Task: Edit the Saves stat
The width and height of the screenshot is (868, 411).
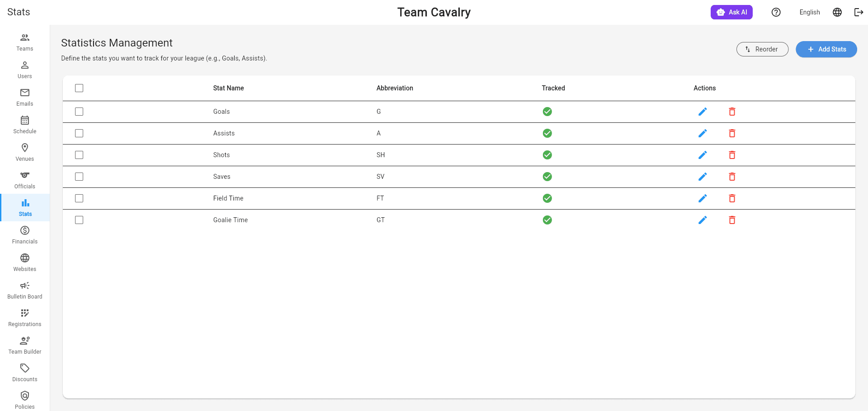Action: click(x=703, y=177)
